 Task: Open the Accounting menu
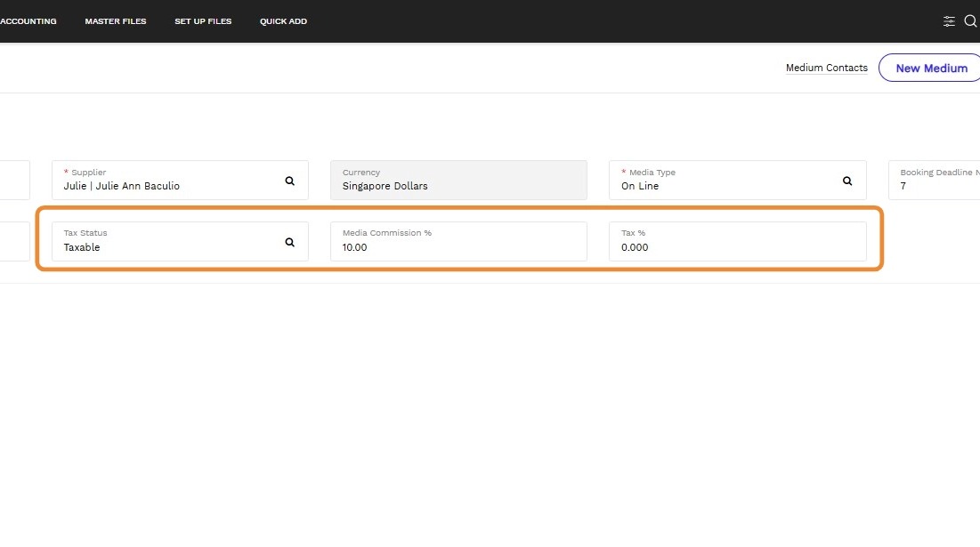pyautogui.click(x=28, y=21)
